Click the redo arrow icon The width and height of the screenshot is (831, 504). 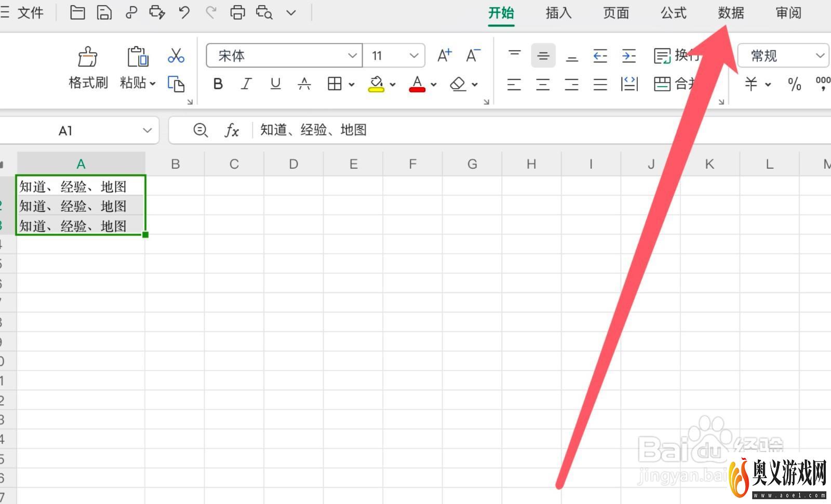210,12
